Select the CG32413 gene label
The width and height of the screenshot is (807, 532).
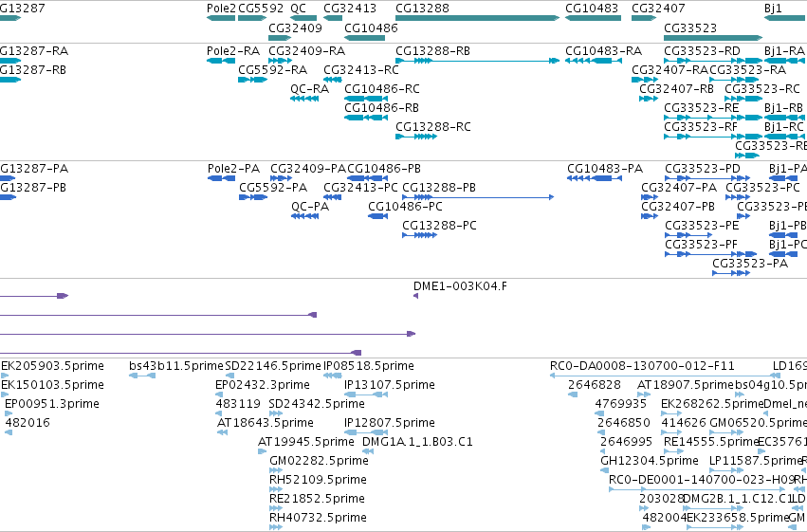coord(350,9)
